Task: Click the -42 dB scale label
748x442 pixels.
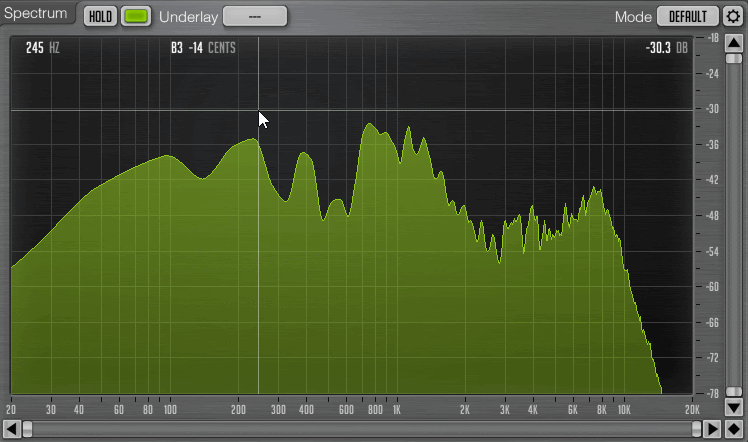Action: coord(712,180)
